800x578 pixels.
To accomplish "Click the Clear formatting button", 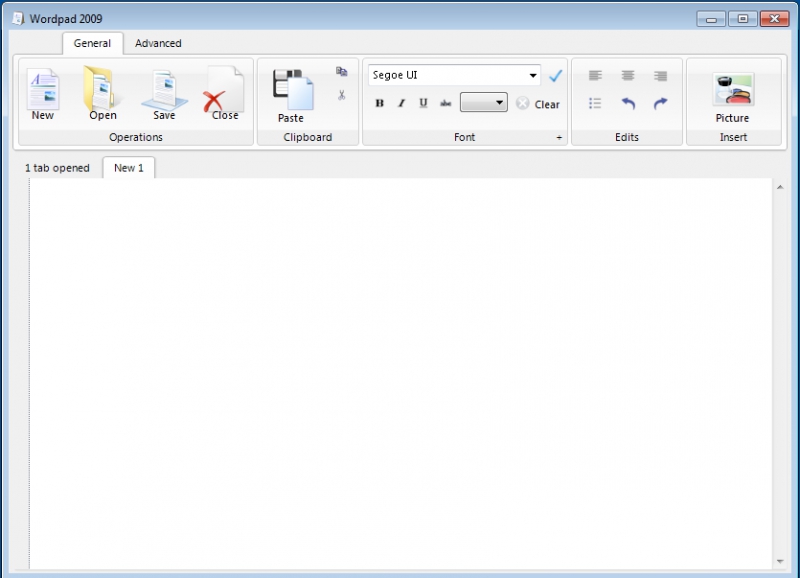I will pos(538,104).
